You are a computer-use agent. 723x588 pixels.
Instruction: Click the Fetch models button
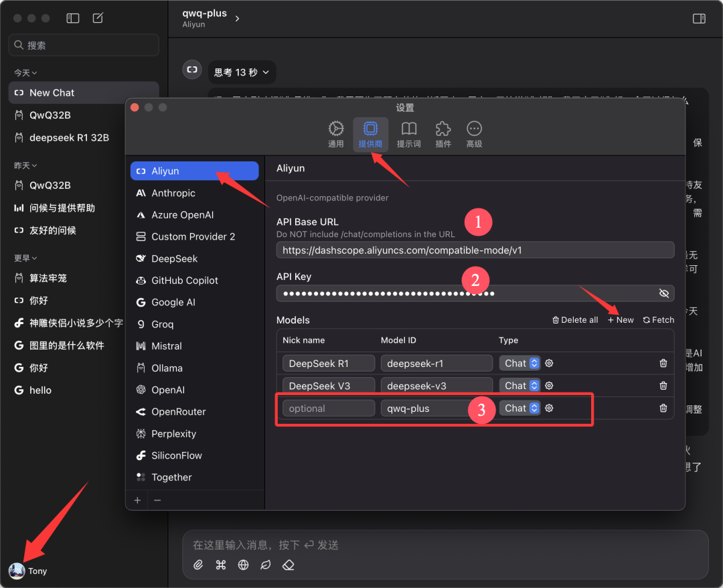658,319
